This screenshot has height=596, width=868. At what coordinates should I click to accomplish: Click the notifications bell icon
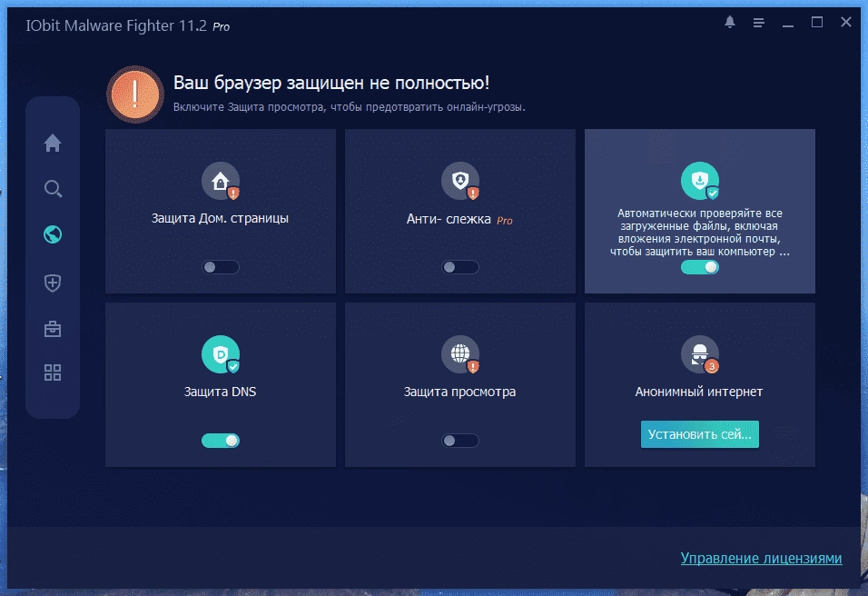tap(730, 22)
